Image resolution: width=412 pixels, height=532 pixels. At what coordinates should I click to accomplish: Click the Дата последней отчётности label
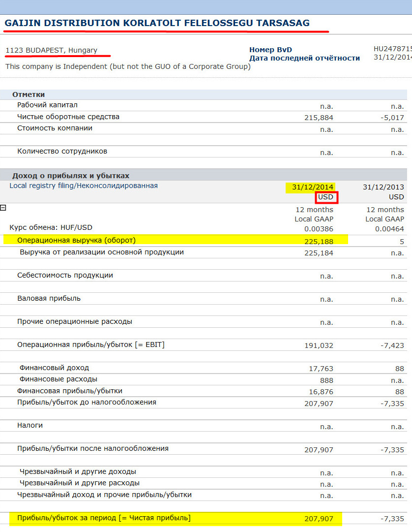pyautogui.click(x=304, y=58)
